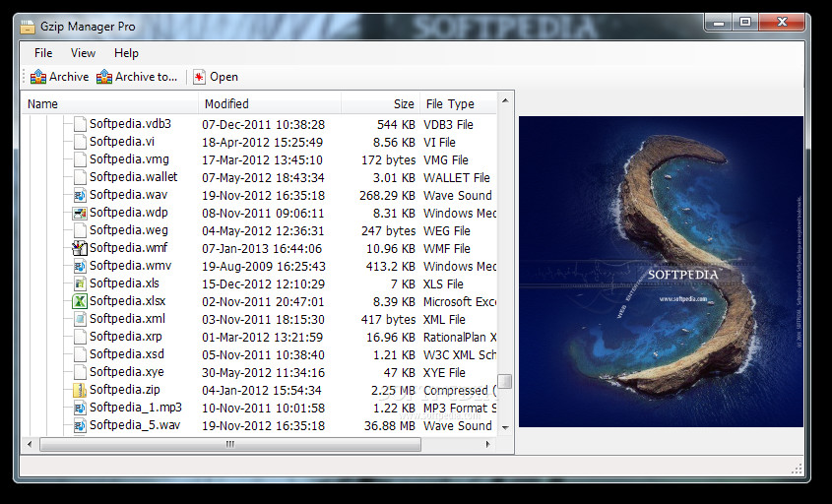Select the Softpedia.vdb3 file icon
This screenshot has width=832, height=504.
pos(80,124)
